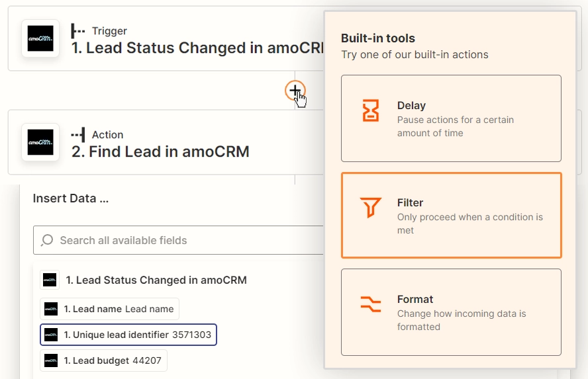
Task: Choose the Format built-in tool card
Action: pos(451,312)
